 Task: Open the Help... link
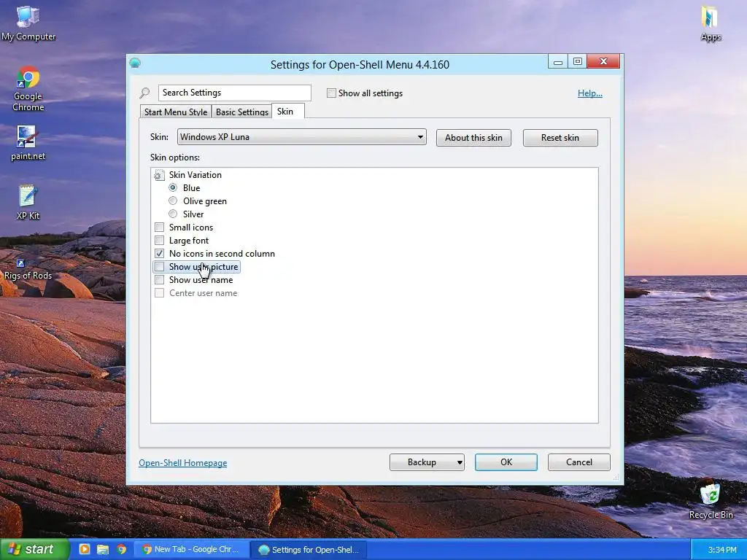(589, 93)
